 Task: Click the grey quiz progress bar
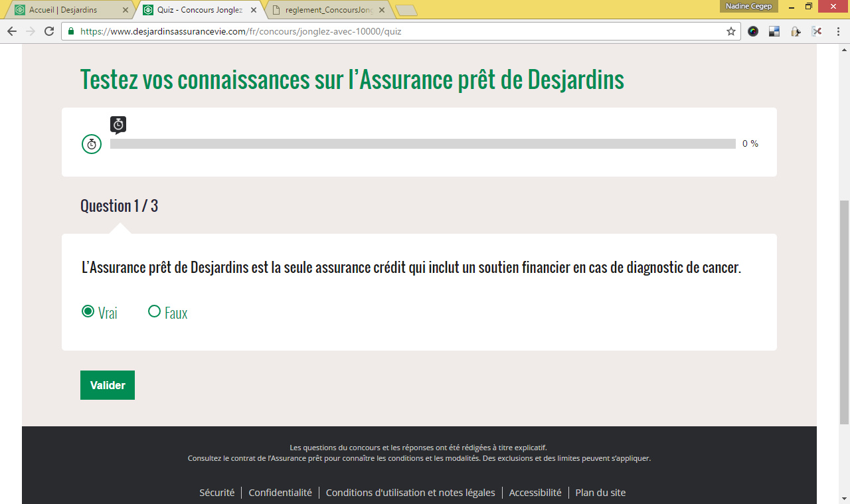tap(423, 143)
